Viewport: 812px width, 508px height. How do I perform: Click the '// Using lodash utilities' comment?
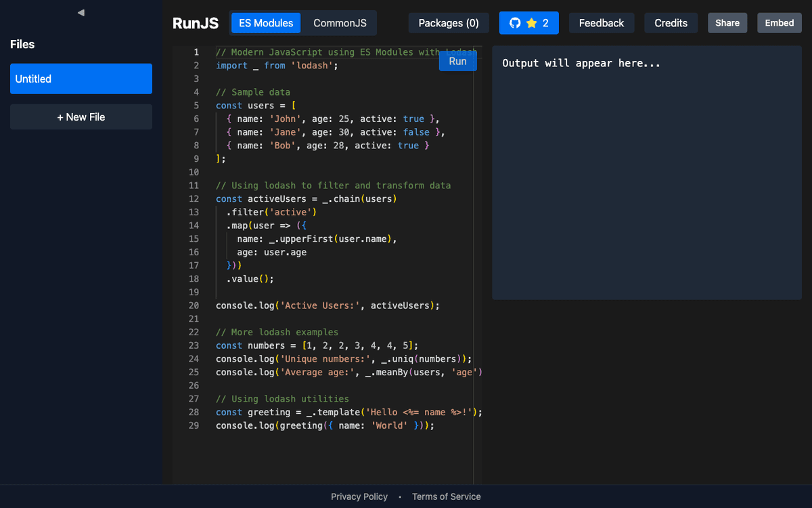[x=282, y=399]
